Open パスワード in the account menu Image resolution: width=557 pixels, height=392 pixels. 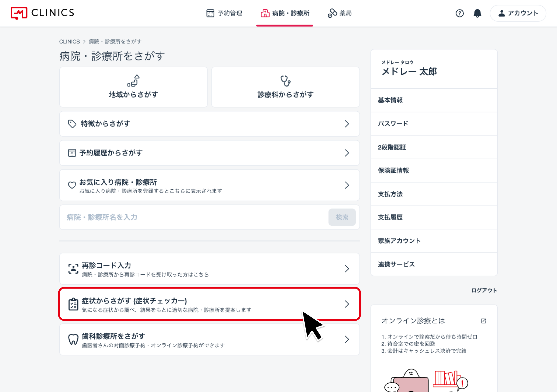coord(434,124)
